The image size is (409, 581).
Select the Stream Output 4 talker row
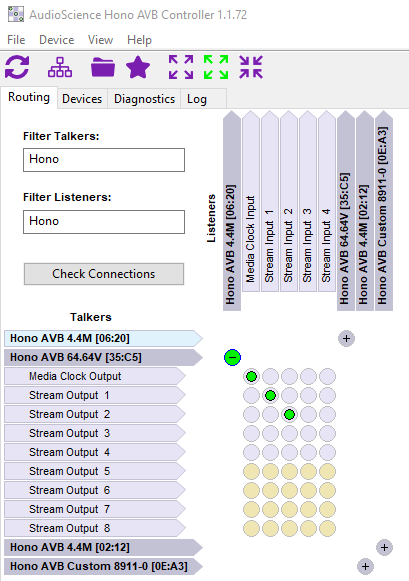95,452
